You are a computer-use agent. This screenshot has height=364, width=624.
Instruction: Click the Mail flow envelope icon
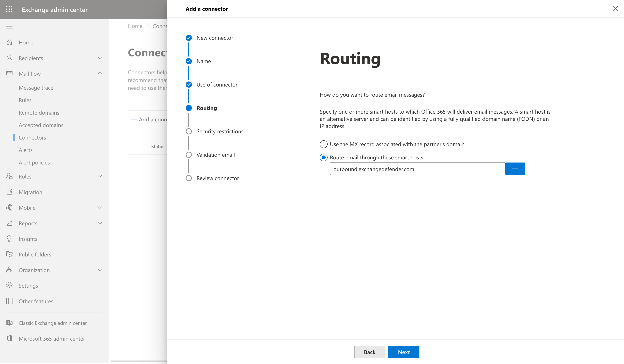tap(9, 73)
